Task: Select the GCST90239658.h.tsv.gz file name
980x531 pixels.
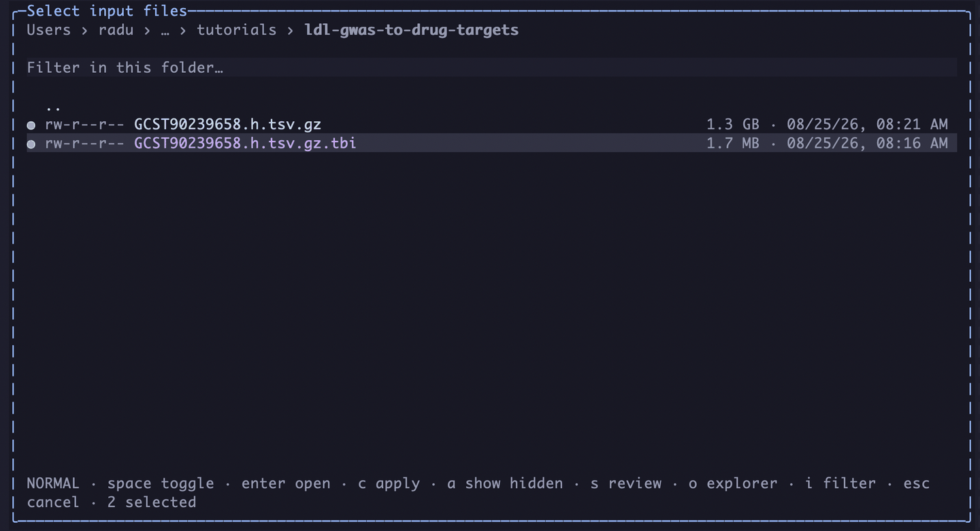Action: (x=227, y=125)
